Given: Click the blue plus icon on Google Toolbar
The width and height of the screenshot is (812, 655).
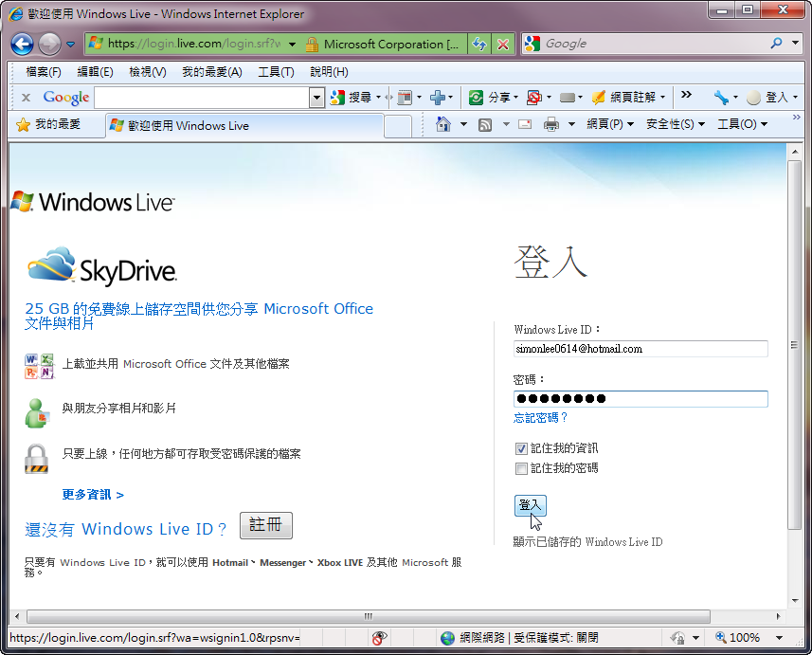Looking at the screenshot, I should 438,97.
